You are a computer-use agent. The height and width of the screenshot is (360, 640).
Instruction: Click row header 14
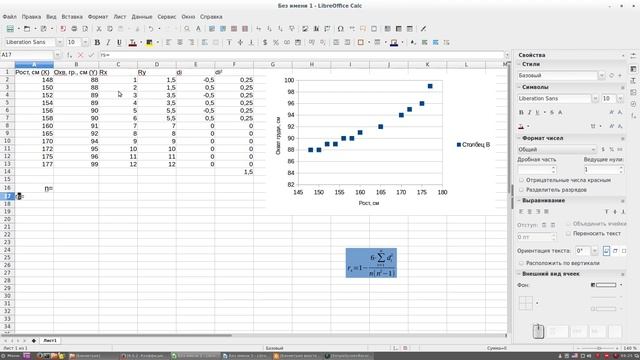pos(7,172)
